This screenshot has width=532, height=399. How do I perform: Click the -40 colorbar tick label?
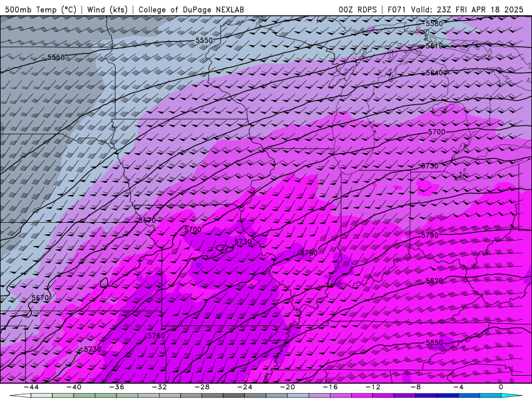click(74, 387)
